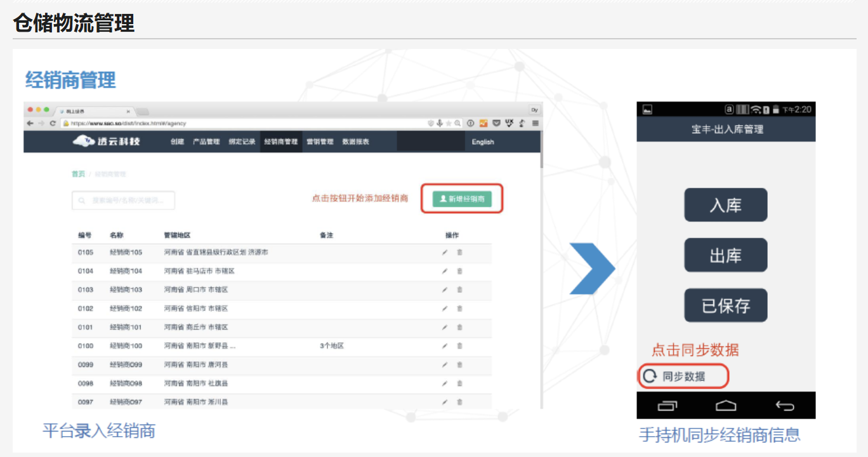Screen dimensions: 868x457
Task: Click the 新增经销商 button
Action: 461,199
